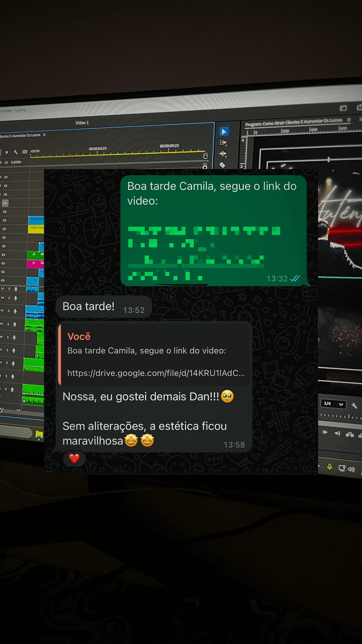The height and width of the screenshot is (644, 362).
Task: Pick the Razor tool
Action: 222,165
